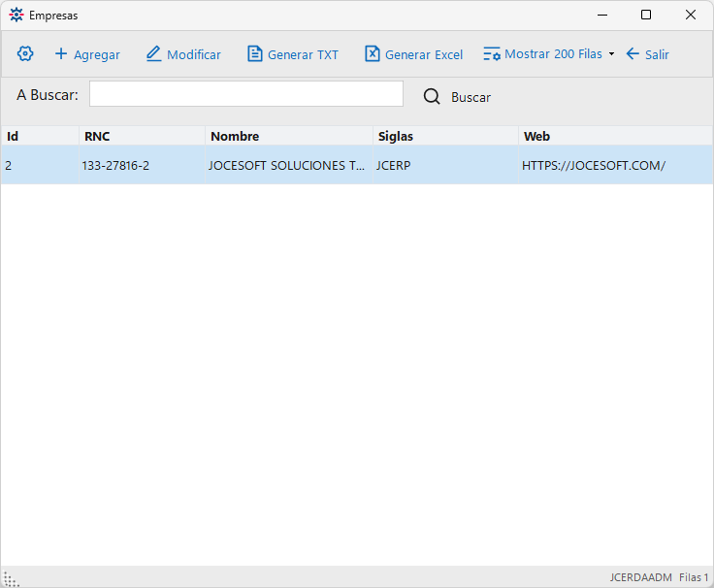Click the Agregar button label
The image size is (714, 588).
click(97, 55)
